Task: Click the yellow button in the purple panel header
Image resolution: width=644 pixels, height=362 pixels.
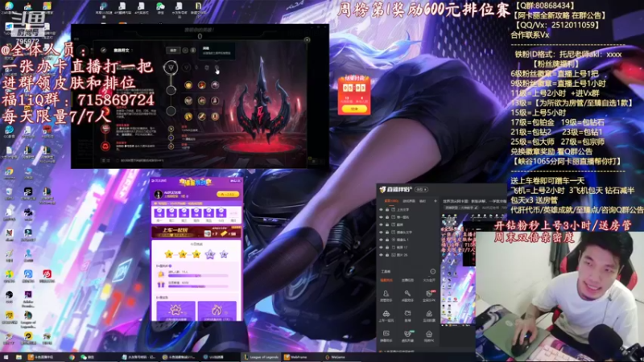Action: (x=228, y=194)
